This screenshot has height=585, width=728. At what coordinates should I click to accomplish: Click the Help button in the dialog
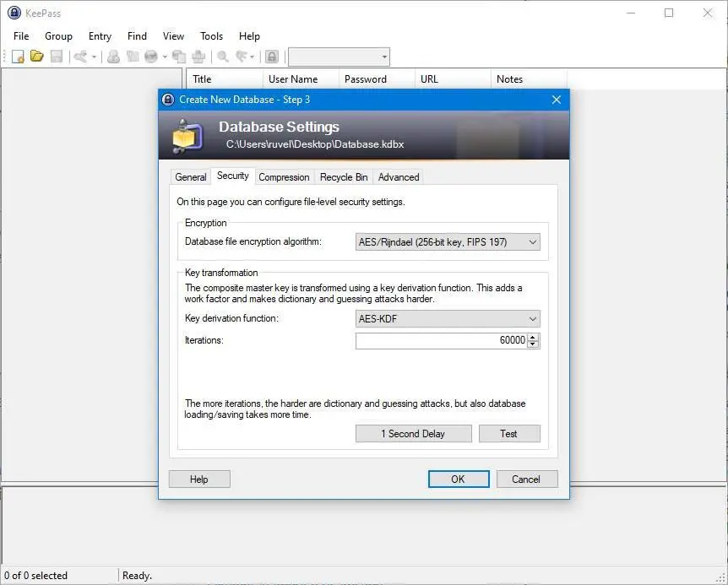[199, 479]
